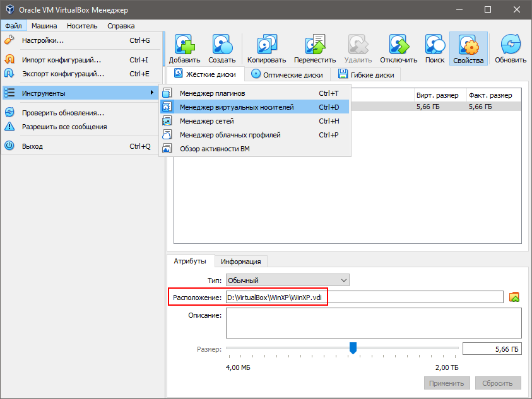
Task: Click the wrench icon next to Настройки
Action: [9, 40]
